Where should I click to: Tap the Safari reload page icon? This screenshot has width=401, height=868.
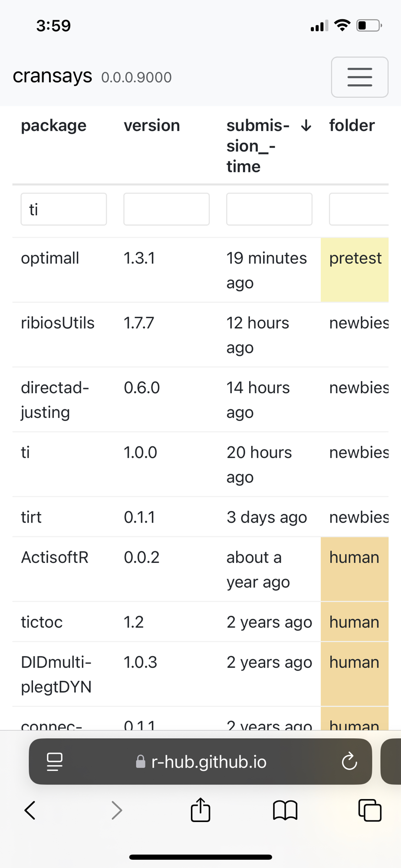tap(349, 761)
